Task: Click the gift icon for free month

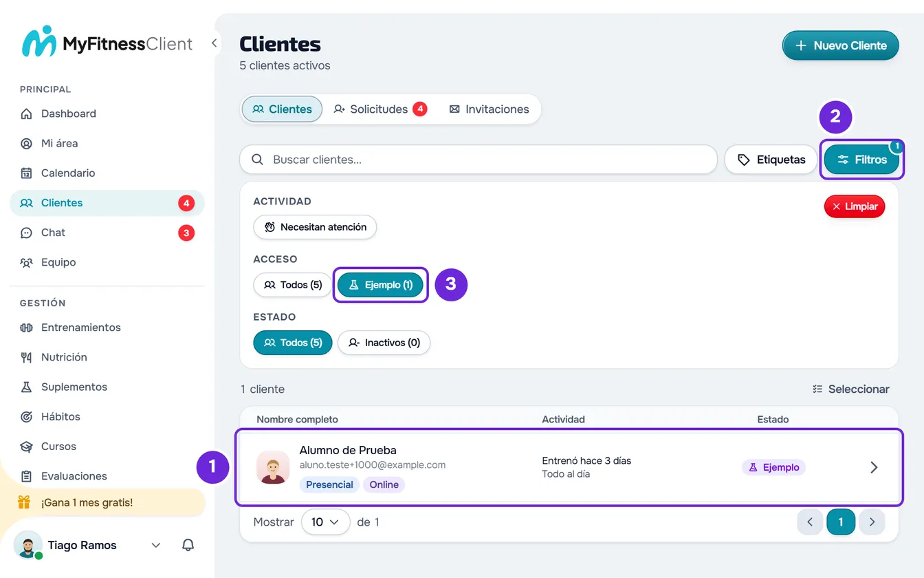Action: [x=24, y=502]
